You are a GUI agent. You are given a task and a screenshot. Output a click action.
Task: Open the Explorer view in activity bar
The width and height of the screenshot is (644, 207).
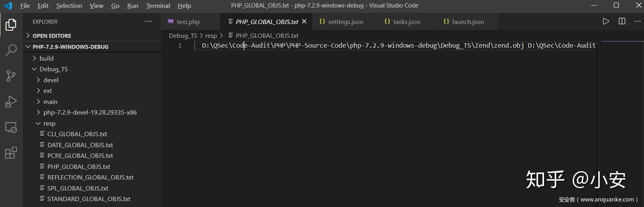[x=11, y=25]
